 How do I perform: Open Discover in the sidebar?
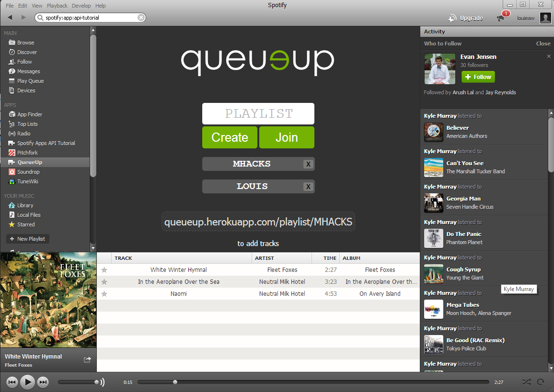(x=27, y=52)
